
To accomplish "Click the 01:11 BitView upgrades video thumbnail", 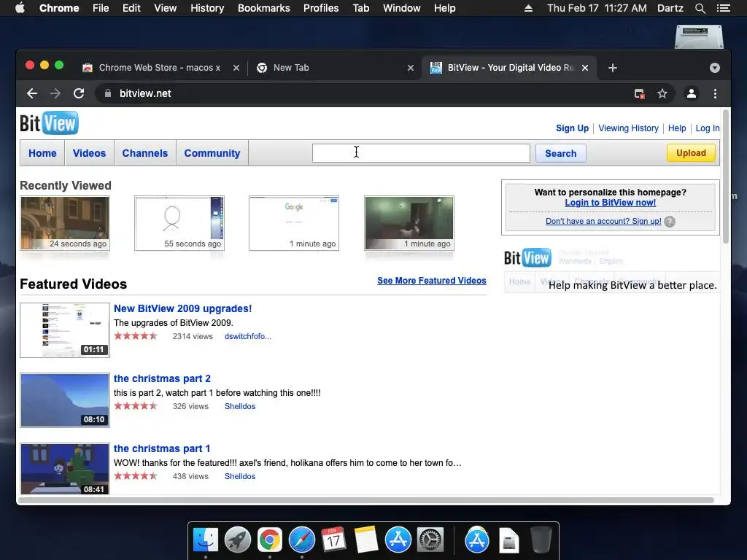I will tap(65, 330).
